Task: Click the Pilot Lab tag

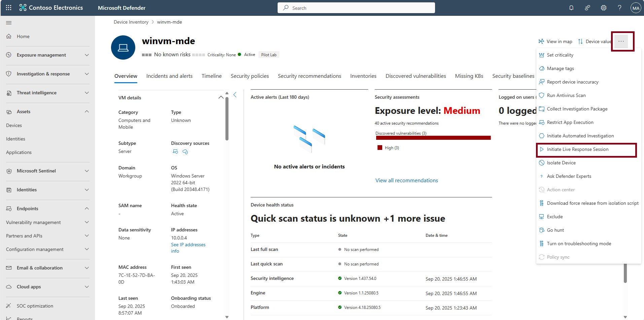Action: tap(269, 55)
